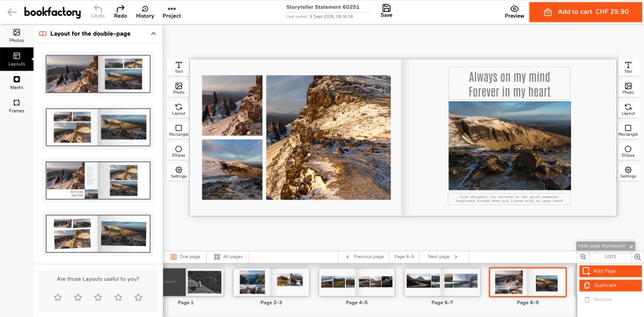The image size is (644, 317).
Task: Toggle Preview with the eye icon
Action: pyautogui.click(x=514, y=9)
